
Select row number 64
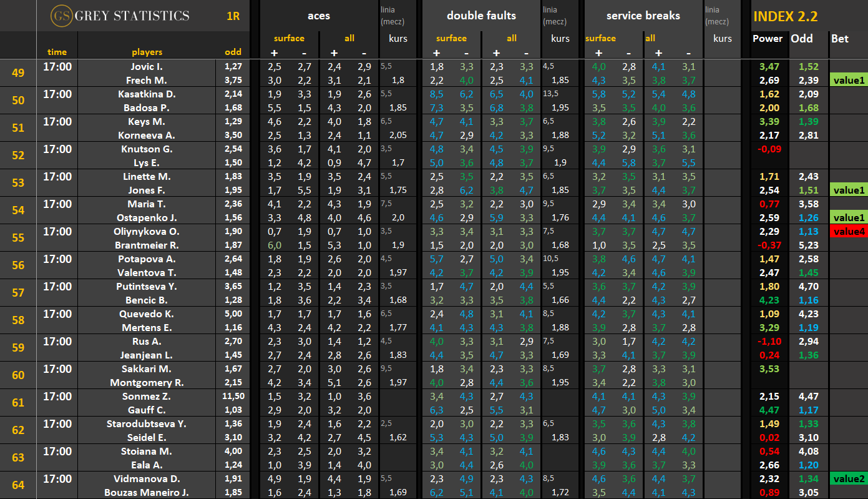18,485
